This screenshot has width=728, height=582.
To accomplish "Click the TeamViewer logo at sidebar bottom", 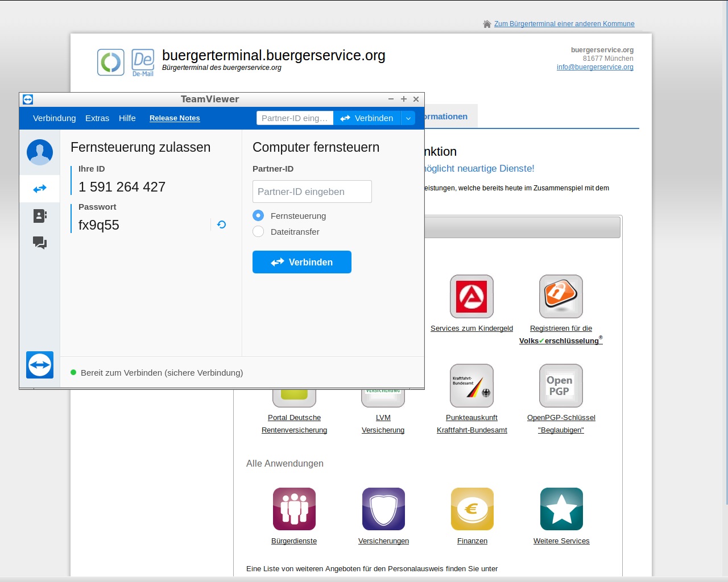I will (40, 365).
